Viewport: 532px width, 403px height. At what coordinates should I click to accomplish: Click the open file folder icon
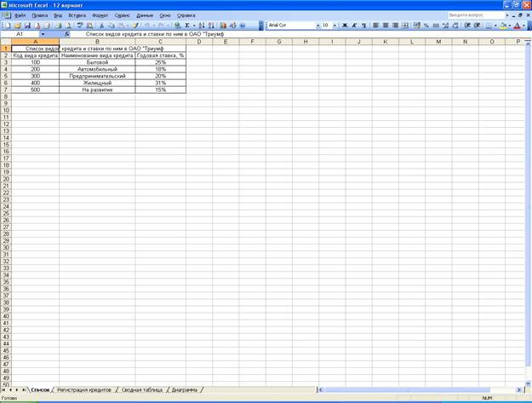tap(16, 26)
